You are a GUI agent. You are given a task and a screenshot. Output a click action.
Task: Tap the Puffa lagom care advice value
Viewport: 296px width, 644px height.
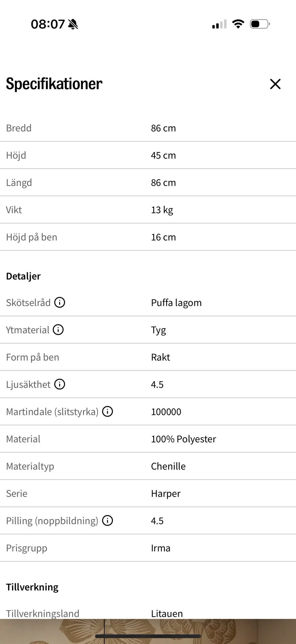point(176,303)
